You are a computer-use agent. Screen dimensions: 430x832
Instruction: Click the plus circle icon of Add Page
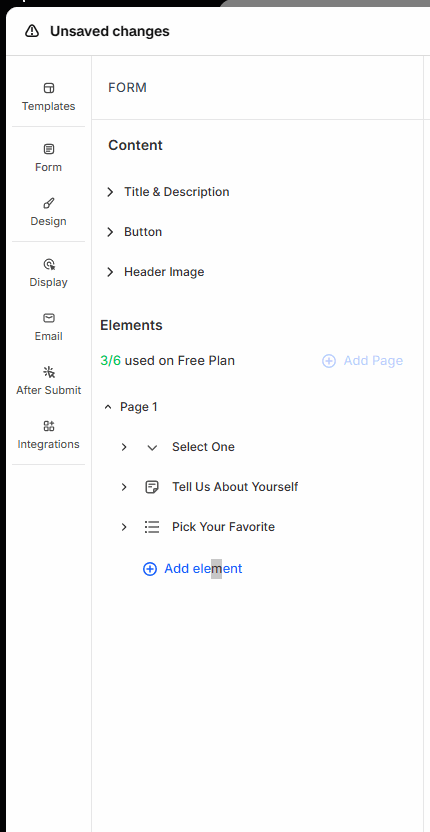(x=329, y=361)
